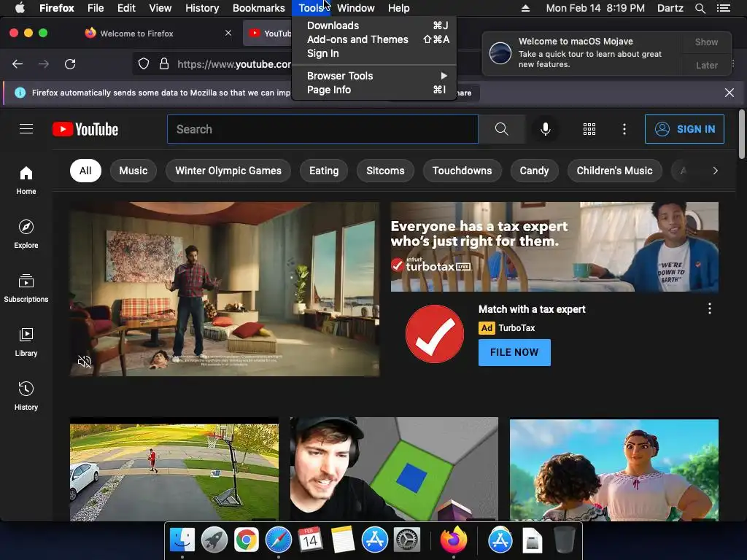Open the Encanto video thumbnail
747x560 pixels.
pos(614,470)
